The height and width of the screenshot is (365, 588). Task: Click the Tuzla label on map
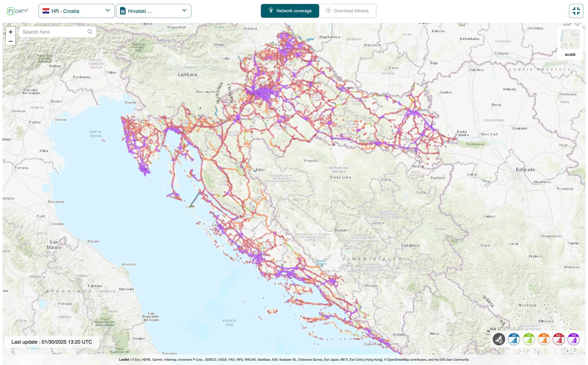point(421,192)
